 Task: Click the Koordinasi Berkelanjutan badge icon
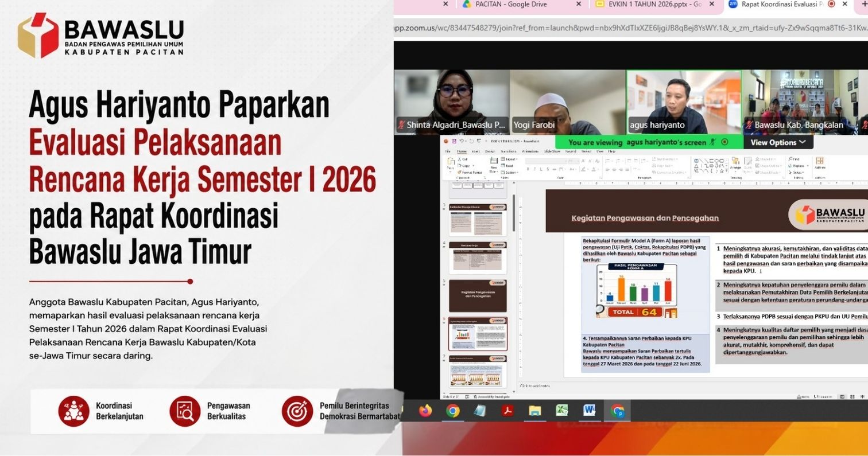(73, 411)
